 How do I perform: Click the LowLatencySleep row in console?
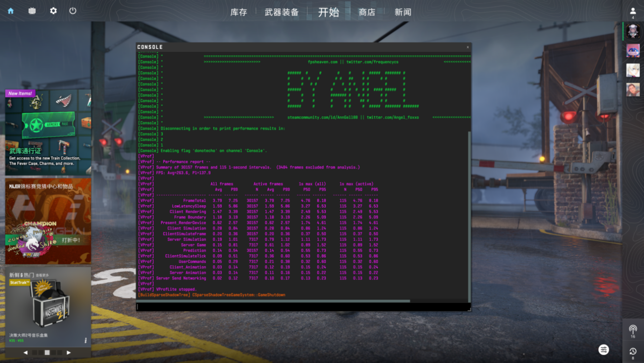258,206
